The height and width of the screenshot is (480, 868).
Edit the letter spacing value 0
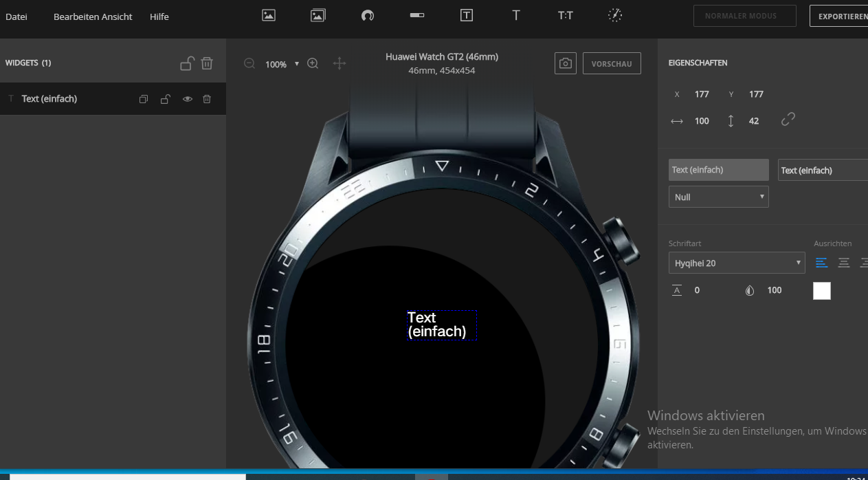tap(697, 290)
